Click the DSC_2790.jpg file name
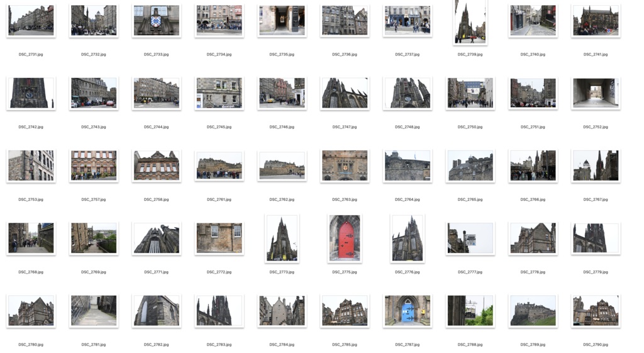 (596, 344)
